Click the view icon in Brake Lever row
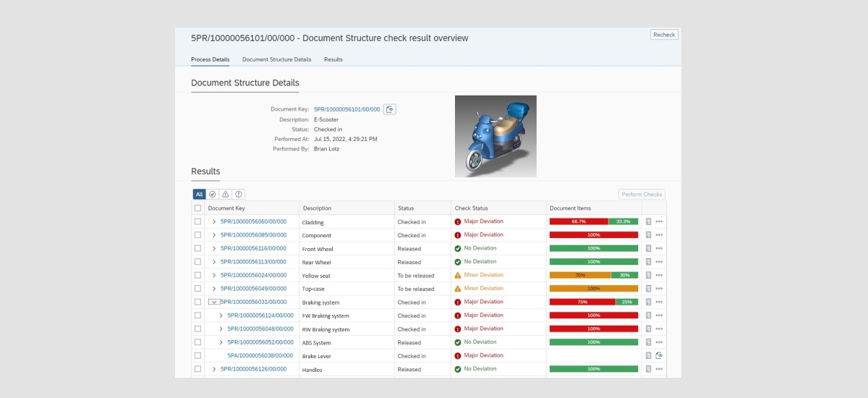Viewport: 868px width, 398px height. [659, 356]
